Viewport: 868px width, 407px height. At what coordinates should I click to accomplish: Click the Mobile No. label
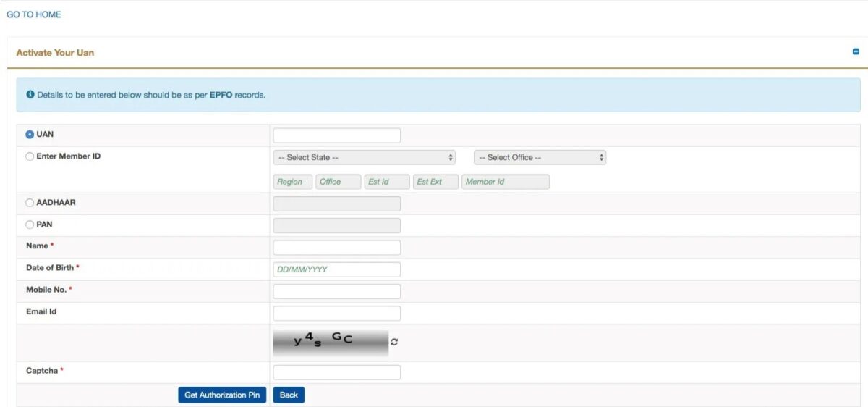pos(49,290)
